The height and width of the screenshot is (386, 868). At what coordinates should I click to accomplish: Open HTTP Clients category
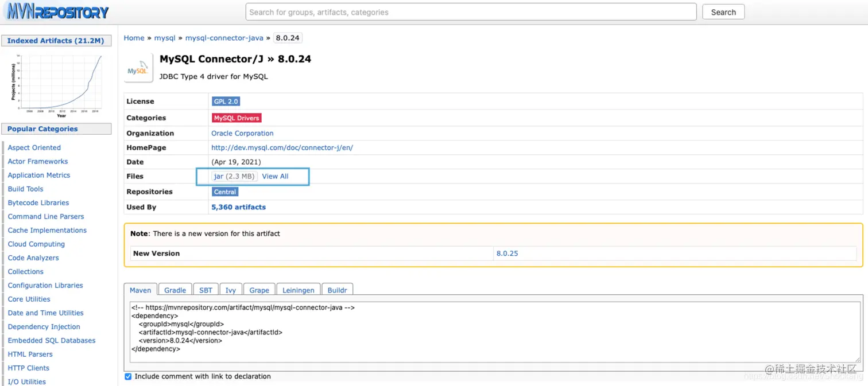point(28,368)
